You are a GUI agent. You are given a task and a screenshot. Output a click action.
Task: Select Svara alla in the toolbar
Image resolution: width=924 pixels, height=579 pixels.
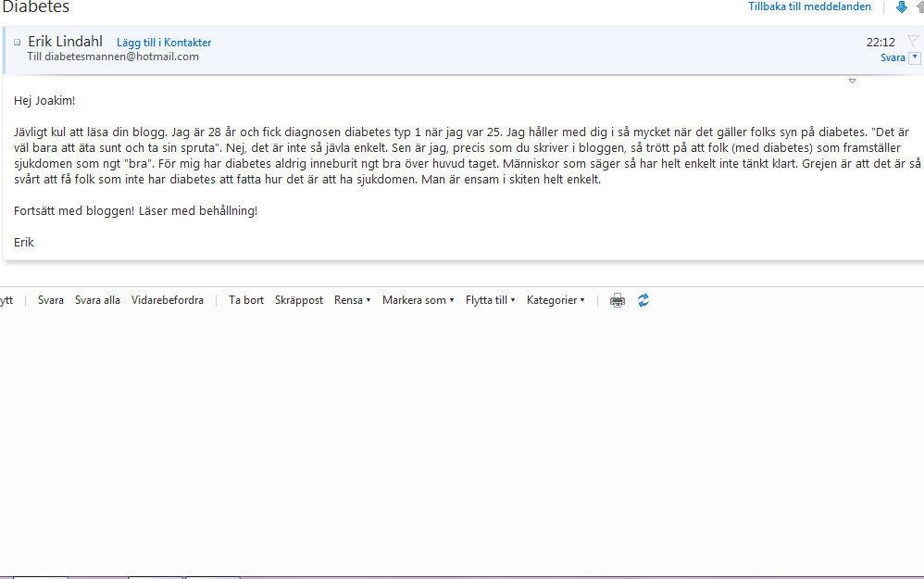97,300
